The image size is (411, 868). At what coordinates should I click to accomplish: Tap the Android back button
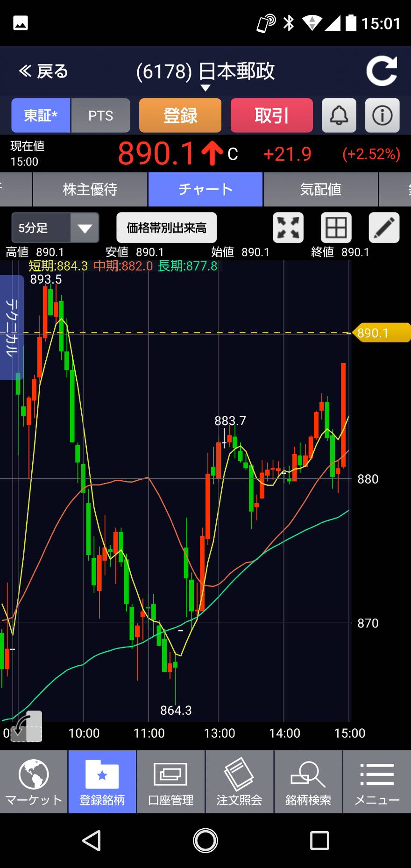92,840
